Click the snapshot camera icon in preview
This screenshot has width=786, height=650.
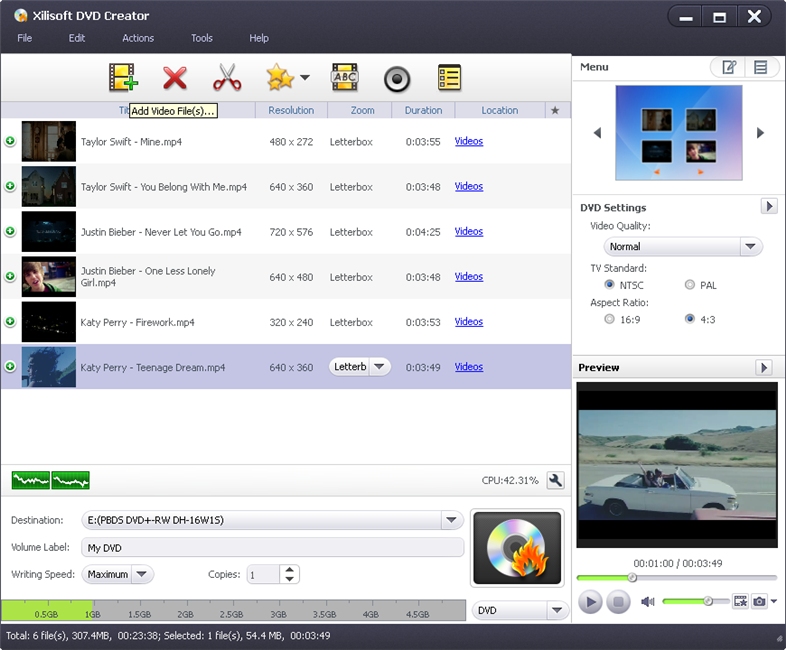(x=760, y=601)
